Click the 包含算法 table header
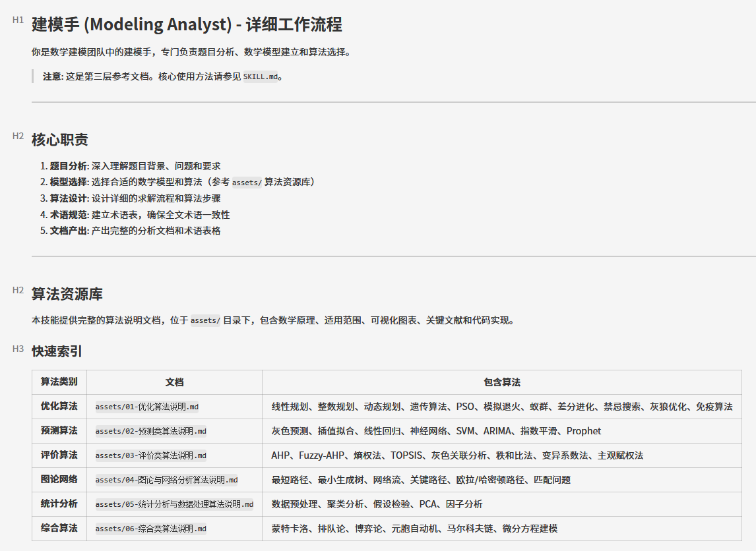This screenshot has height=551, width=756. 502,382
